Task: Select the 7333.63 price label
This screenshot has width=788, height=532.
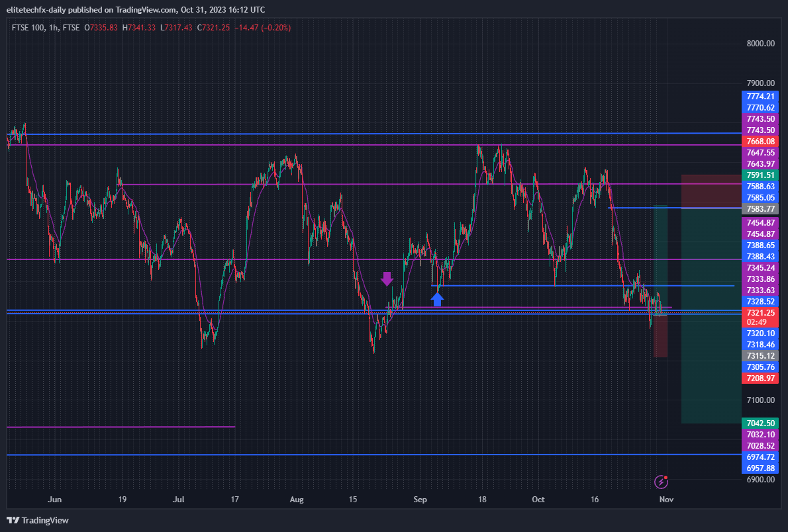Action: 760,290
